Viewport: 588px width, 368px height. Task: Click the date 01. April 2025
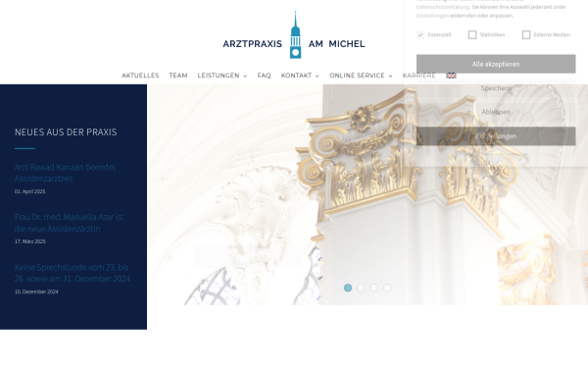point(30,191)
